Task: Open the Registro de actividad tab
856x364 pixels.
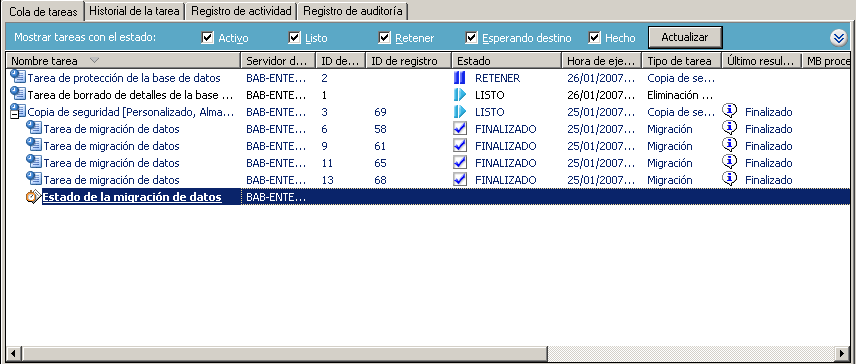Action: click(x=241, y=11)
